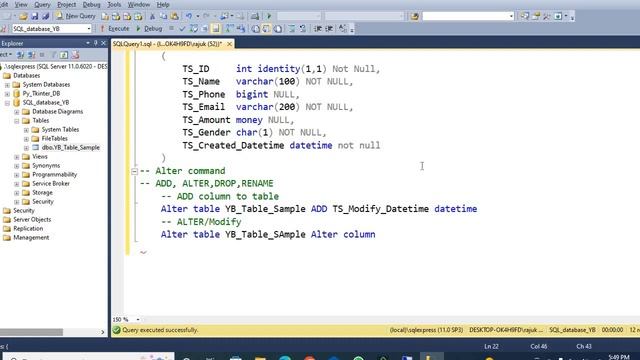This screenshot has height=360, width=640.
Task: Click the Comment out selected lines icon
Action: point(292,29)
